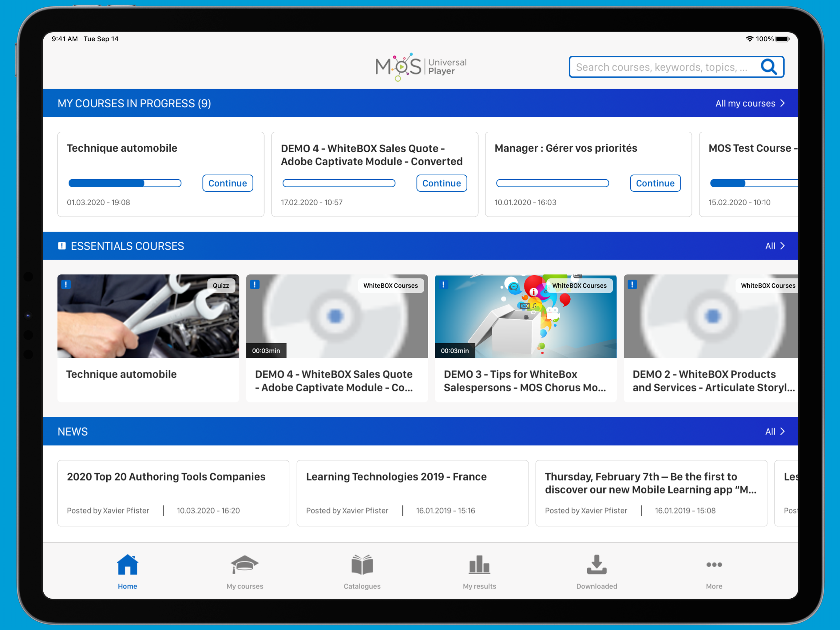Click Manager Gérer vos priorités progress bar
The width and height of the screenshot is (840, 630).
(x=553, y=183)
